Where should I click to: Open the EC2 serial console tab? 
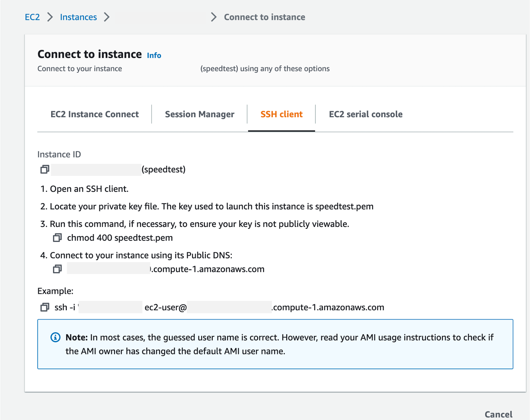click(366, 114)
